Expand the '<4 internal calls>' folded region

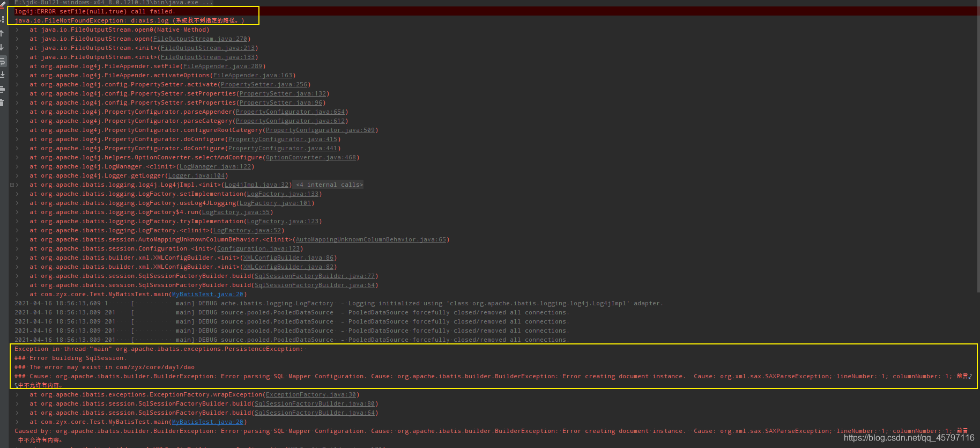tap(329, 185)
